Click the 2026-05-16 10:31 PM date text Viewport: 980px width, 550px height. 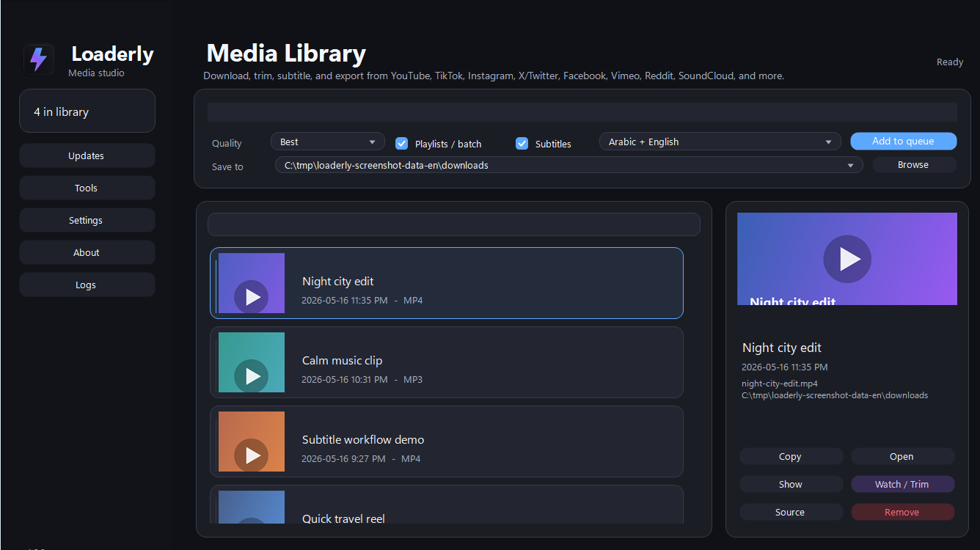(345, 380)
